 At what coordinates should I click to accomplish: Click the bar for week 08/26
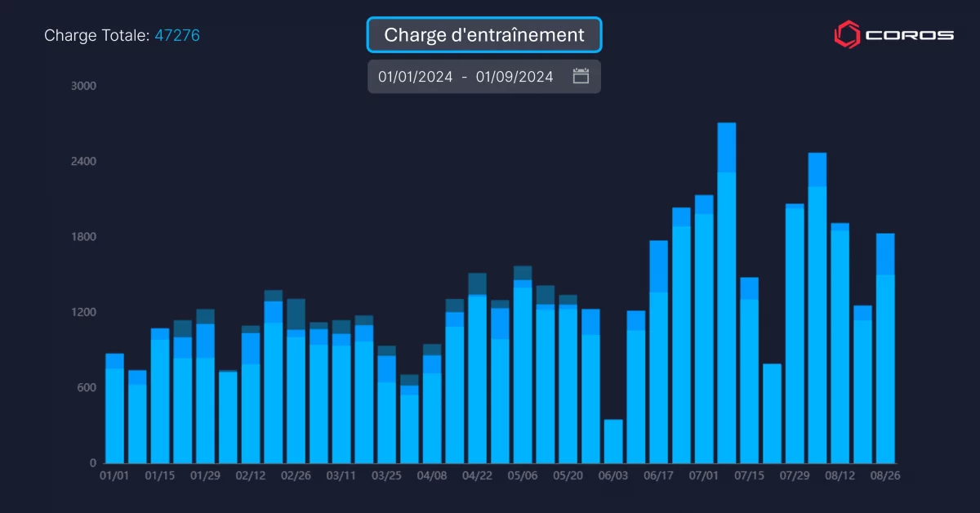click(x=885, y=349)
